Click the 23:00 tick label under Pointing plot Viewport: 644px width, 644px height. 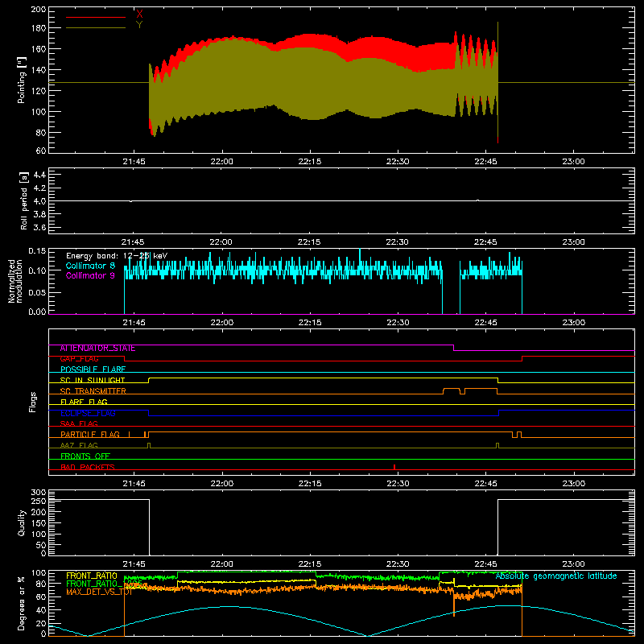pos(573,162)
